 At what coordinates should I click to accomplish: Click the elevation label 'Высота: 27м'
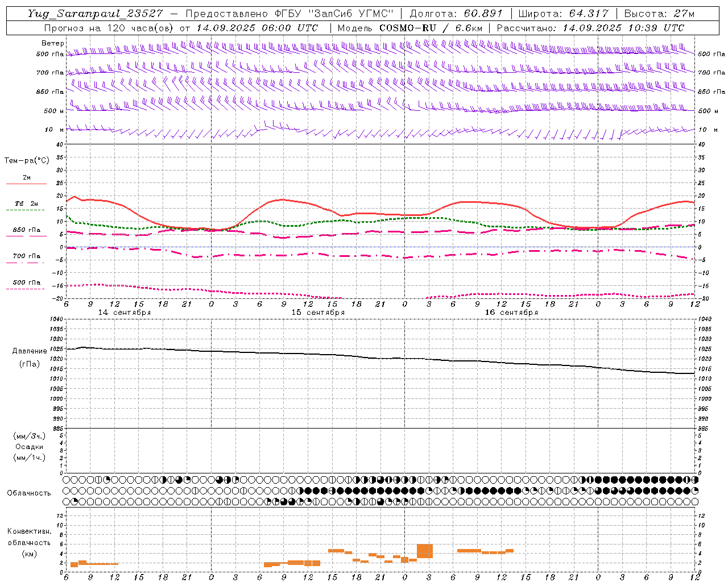pos(659,14)
